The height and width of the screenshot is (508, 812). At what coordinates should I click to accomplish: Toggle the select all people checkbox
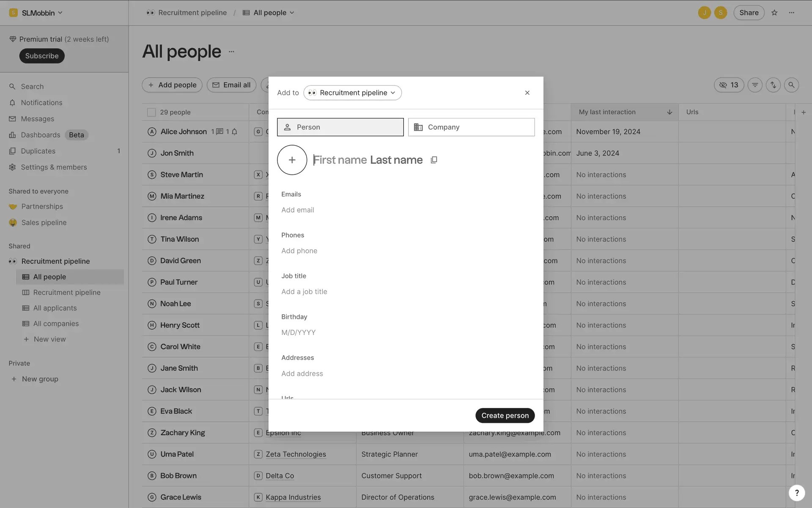(x=151, y=112)
